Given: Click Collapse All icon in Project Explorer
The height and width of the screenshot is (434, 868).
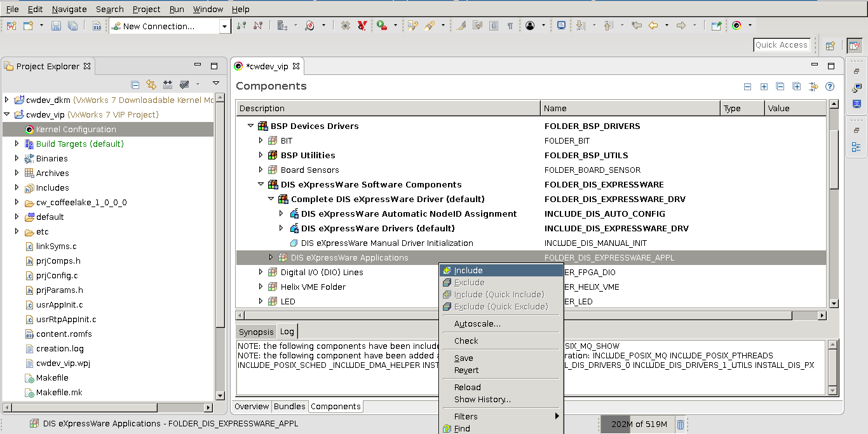Looking at the screenshot, I should click(135, 84).
